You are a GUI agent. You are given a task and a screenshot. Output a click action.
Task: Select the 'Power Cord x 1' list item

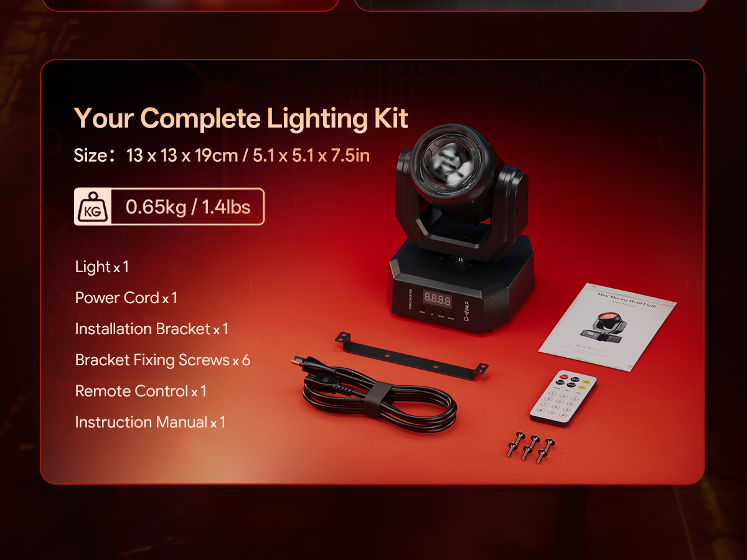click(126, 297)
